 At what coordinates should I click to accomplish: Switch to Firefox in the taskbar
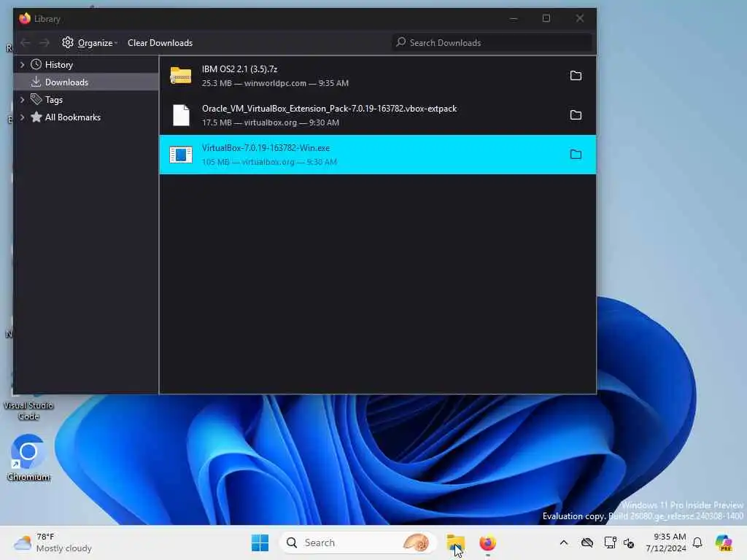[x=488, y=542]
